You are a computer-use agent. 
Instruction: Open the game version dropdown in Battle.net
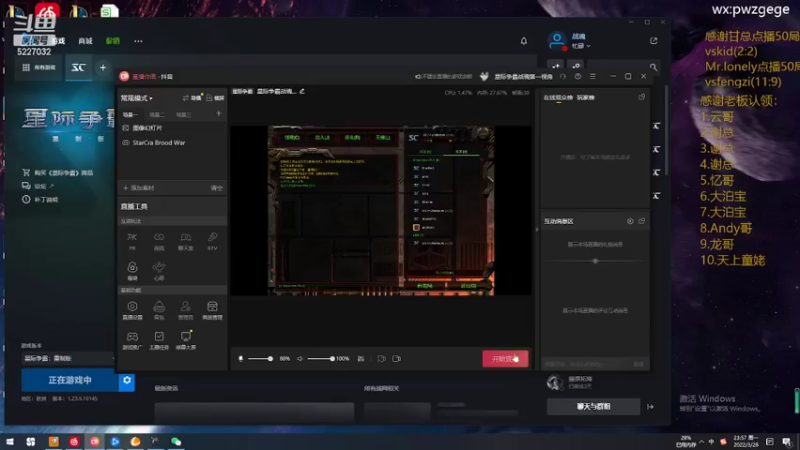click(x=67, y=358)
